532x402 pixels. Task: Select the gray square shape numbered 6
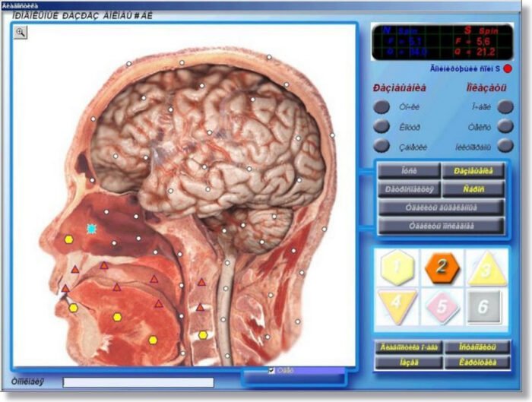[483, 306]
